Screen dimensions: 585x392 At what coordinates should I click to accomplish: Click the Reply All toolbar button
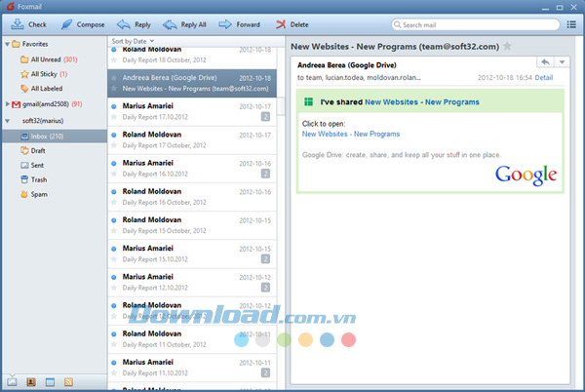[184, 24]
